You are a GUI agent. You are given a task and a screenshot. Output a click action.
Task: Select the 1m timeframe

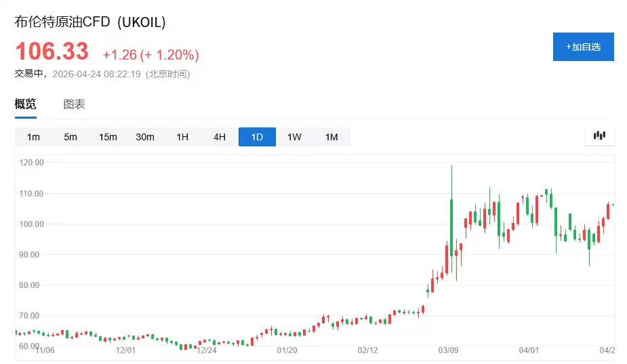click(33, 137)
